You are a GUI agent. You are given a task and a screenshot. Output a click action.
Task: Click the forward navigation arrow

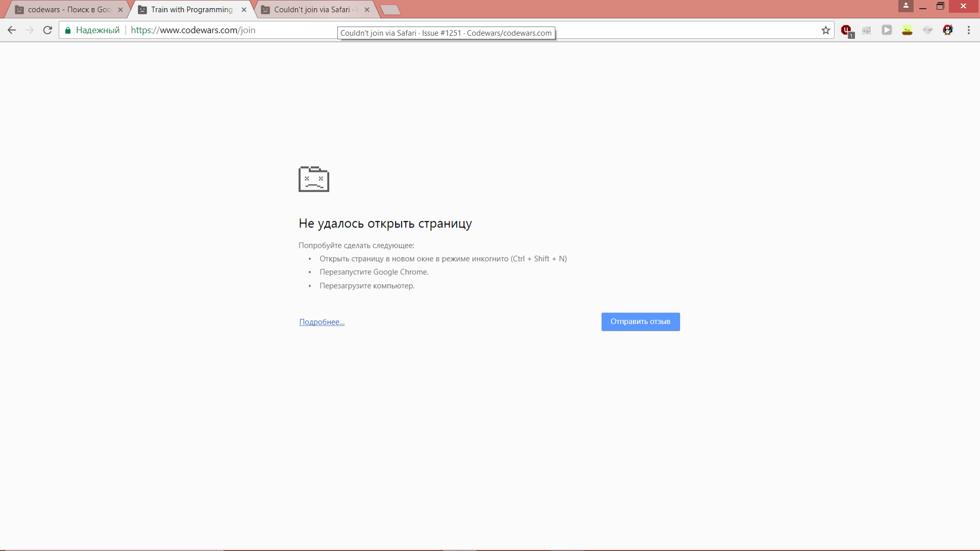tap(30, 30)
